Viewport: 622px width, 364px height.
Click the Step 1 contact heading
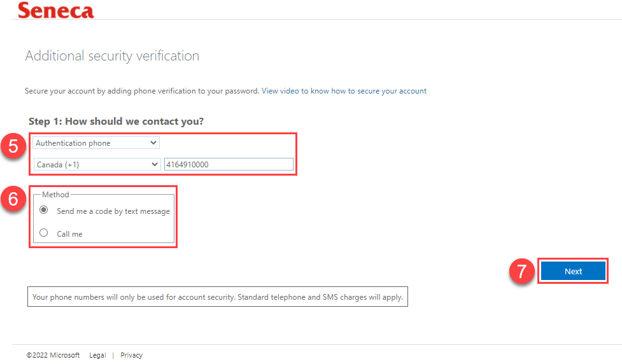click(116, 122)
